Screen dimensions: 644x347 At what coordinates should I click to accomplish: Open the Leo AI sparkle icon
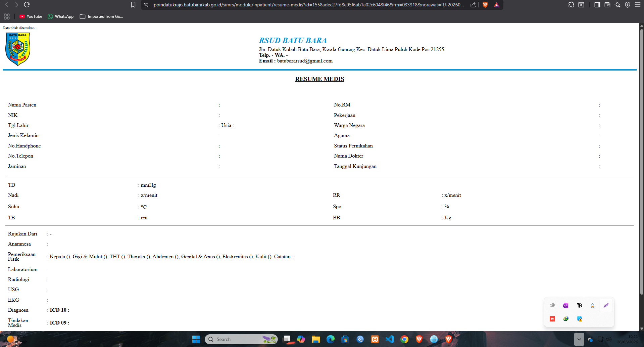point(617,5)
